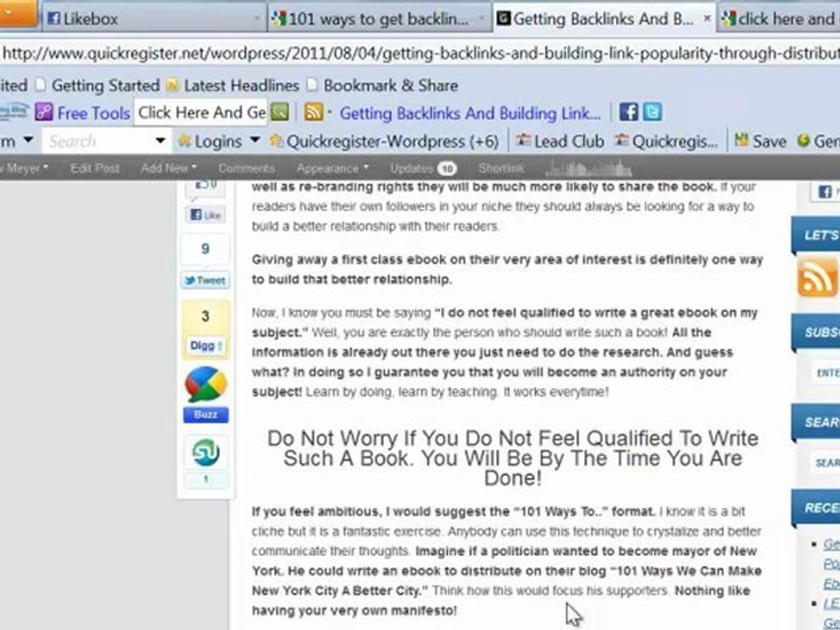Open the Logins dropdown menu
The height and width of the screenshot is (630, 840).
219,142
